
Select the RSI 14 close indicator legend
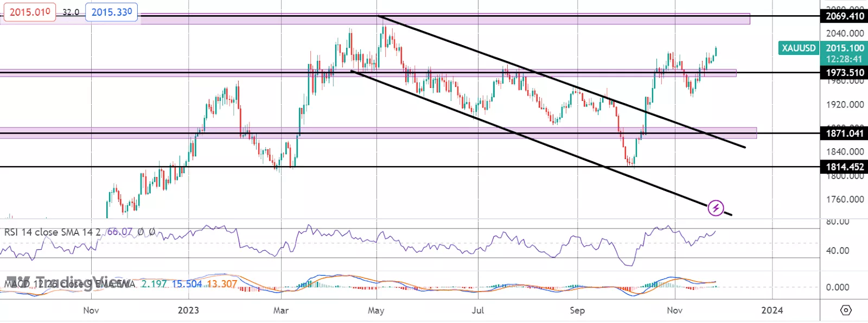(53, 232)
